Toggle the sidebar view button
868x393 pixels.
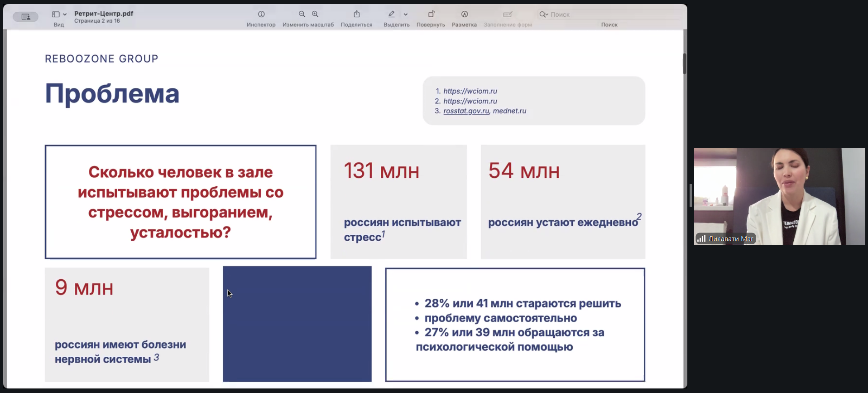coord(56,15)
